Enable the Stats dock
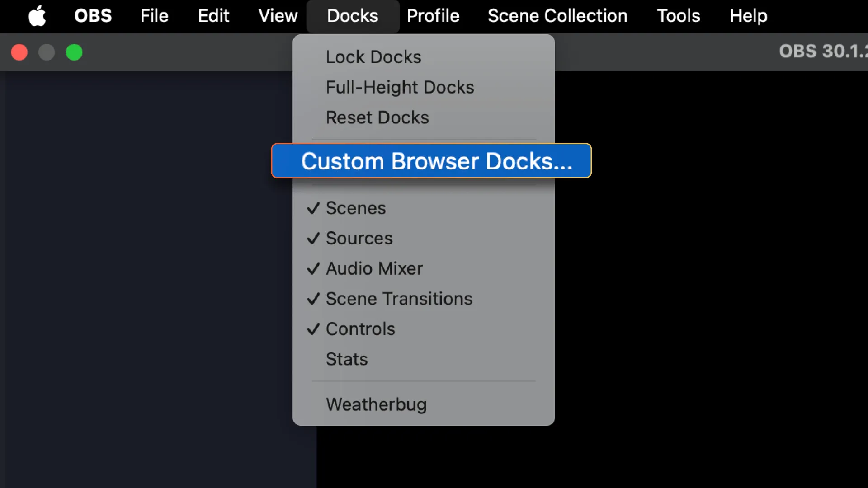This screenshot has height=488, width=868. pos(424,359)
